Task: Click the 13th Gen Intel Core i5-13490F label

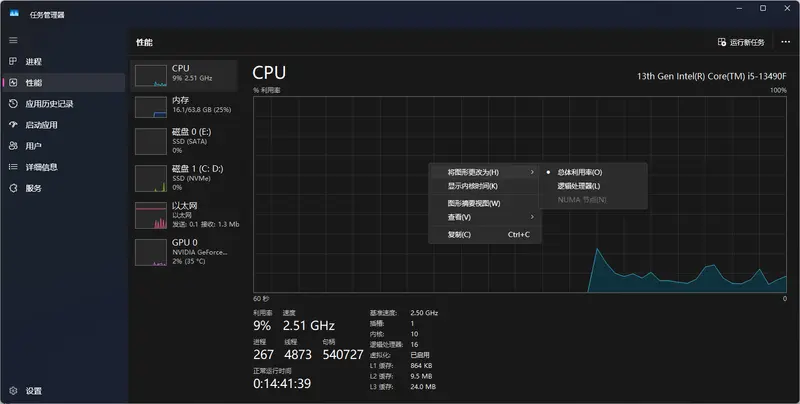Action: [711, 76]
